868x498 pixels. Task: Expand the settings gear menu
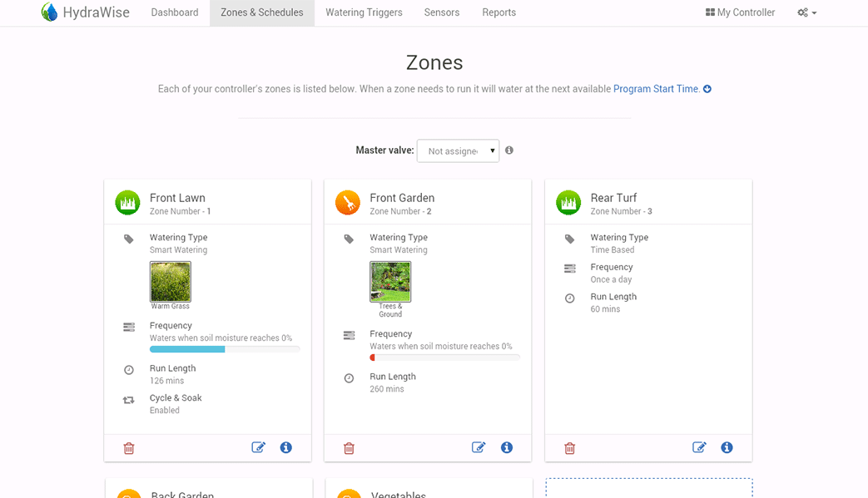806,12
